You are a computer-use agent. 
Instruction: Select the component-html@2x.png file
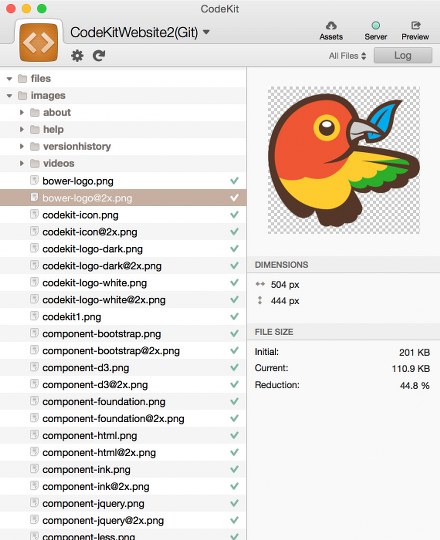99,453
